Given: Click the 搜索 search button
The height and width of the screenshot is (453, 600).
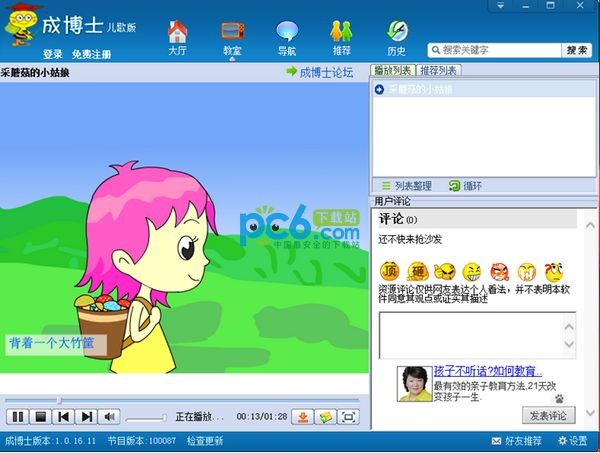Looking at the screenshot, I should pos(577,50).
